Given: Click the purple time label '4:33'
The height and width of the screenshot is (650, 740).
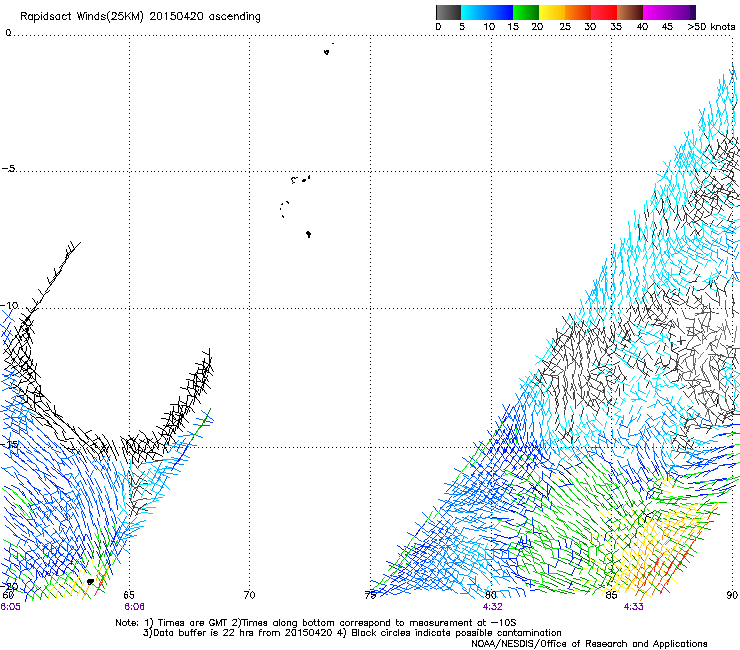Looking at the screenshot, I should [x=633, y=607].
